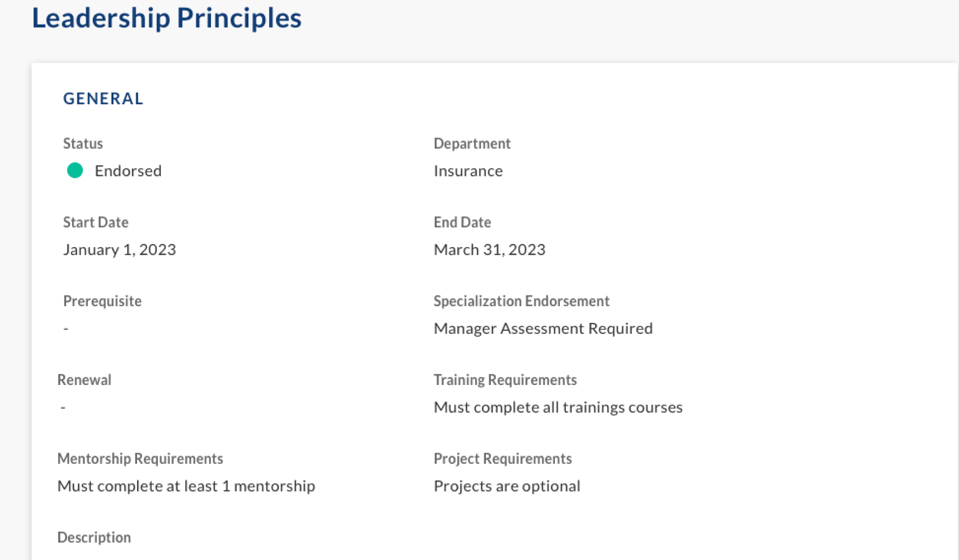This screenshot has height=560, width=959.
Task: Click Manager Assessment Required text
Action: point(543,328)
